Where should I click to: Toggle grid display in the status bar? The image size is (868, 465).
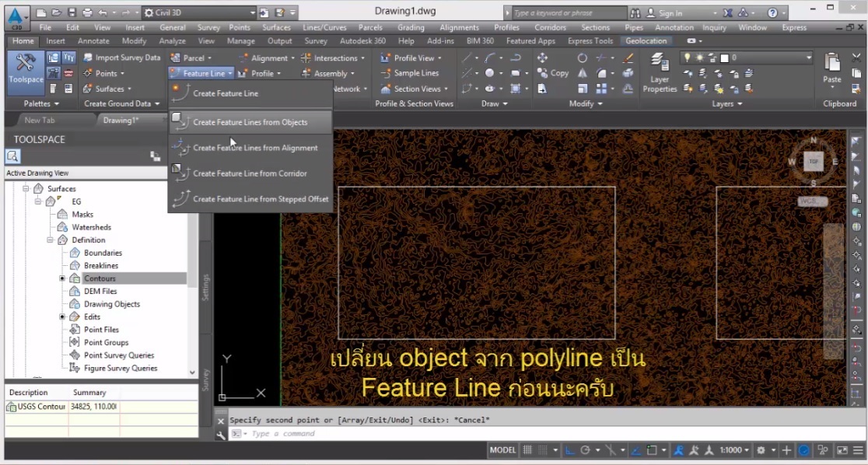click(529, 449)
